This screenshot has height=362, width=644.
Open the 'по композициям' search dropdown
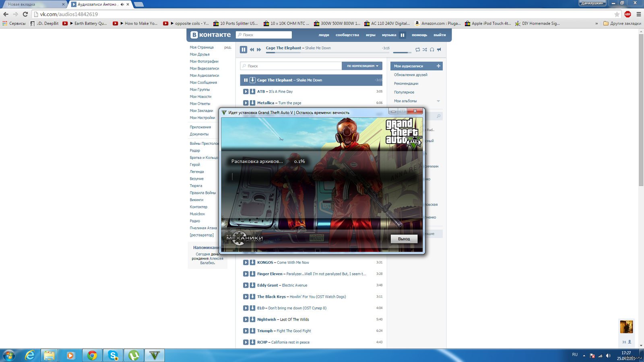[362, 66]
